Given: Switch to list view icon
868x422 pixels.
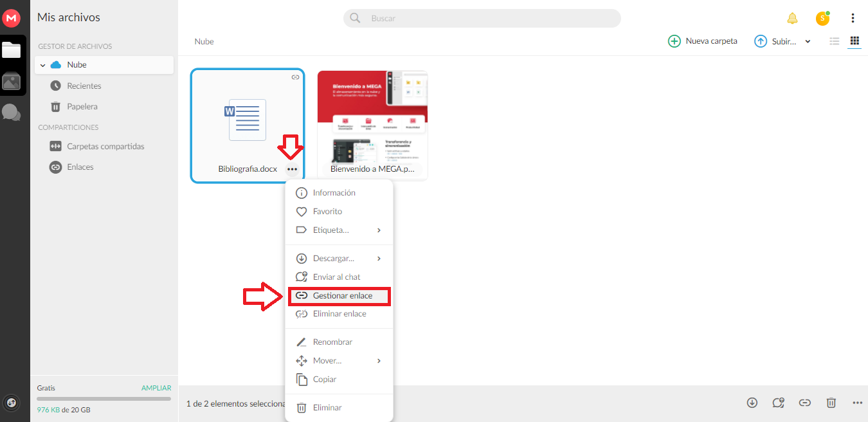Looking at the screenshot, I should pyautogui.click(x=835, y=41).
